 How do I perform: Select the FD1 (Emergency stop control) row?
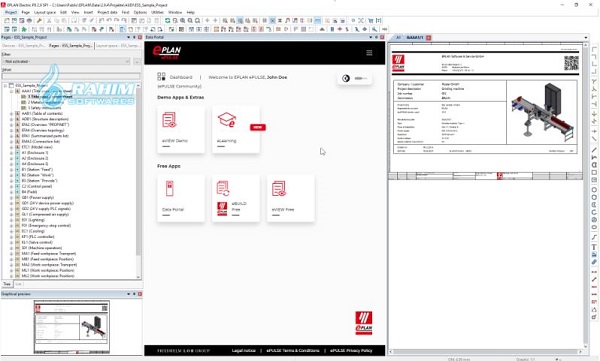coord(46,225)
